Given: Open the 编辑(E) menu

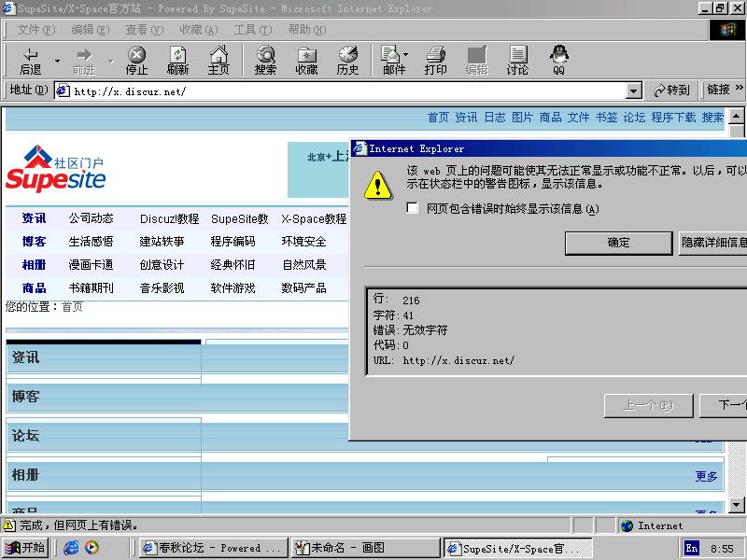Looking at the screenshot, I should pos(91,30).
